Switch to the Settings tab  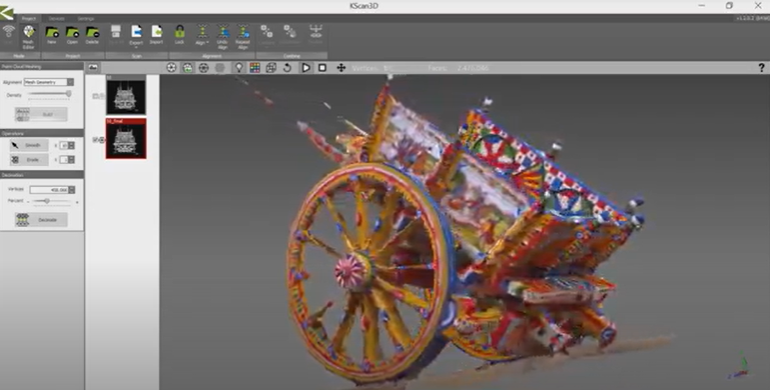pos(86,19)
